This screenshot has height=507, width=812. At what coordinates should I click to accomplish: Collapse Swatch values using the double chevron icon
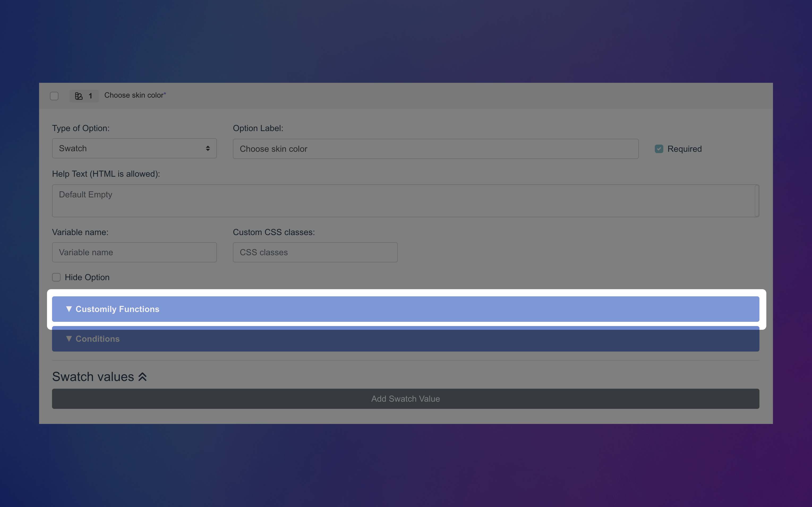(x=142, y=376)
